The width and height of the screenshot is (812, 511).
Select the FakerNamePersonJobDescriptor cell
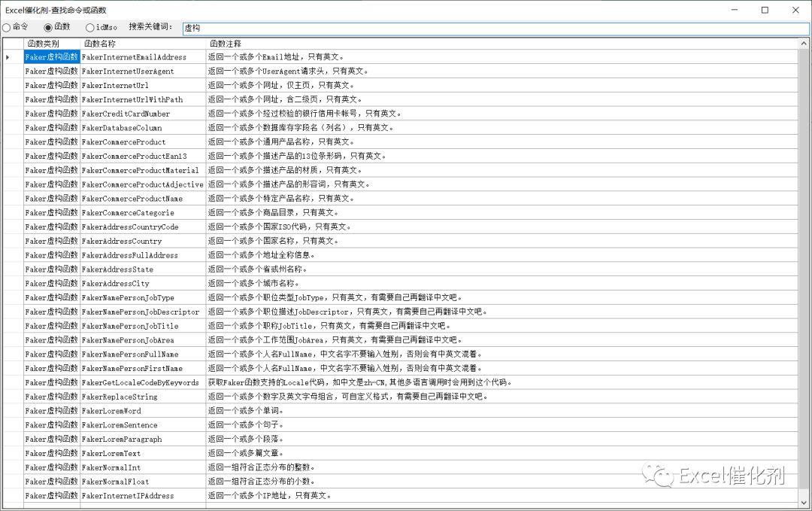143,312
